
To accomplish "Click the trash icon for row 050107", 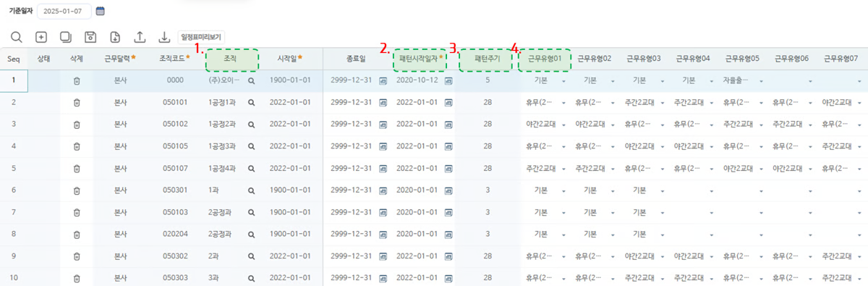I will [x=77, y=168].
